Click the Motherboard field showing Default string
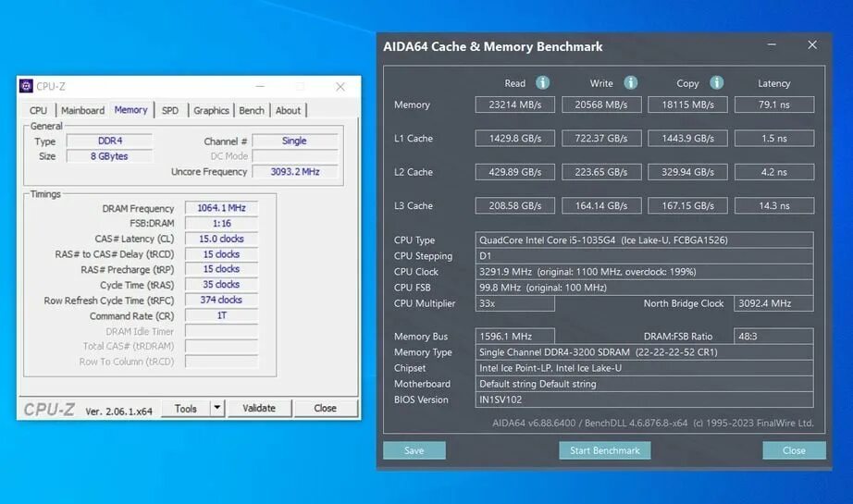853x504 pixels. click(x=645, y=384)
